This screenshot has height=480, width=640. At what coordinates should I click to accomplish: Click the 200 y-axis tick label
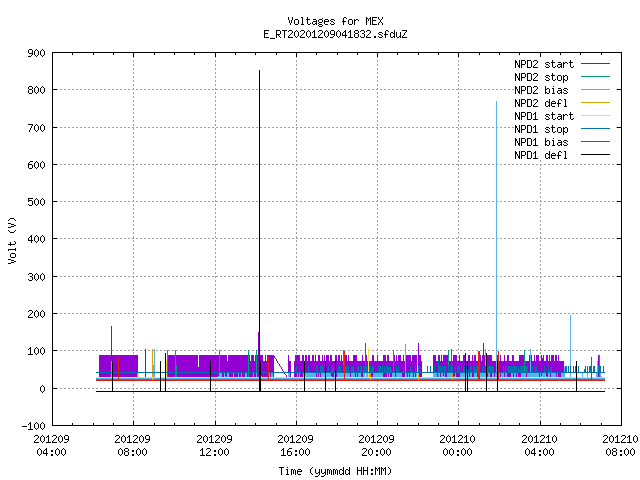point(36,314)
